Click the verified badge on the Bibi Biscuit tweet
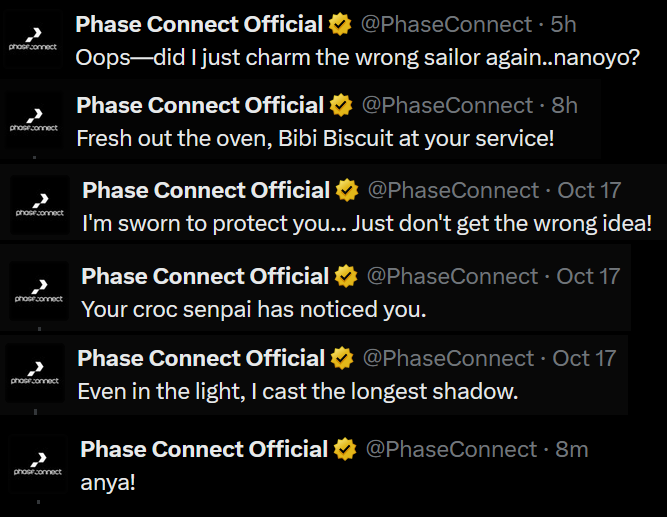The height and width of the screenshot is (517, 667). point(341,105)
